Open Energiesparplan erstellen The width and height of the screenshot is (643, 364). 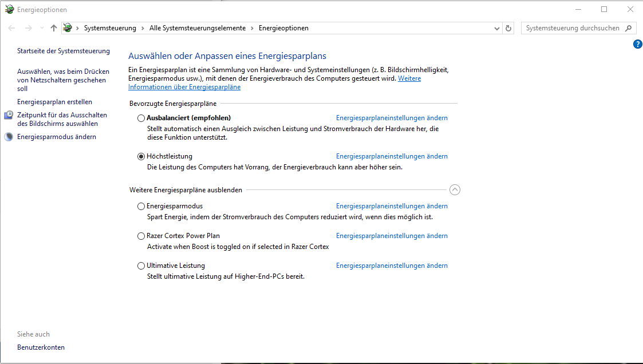coord(54,102)
